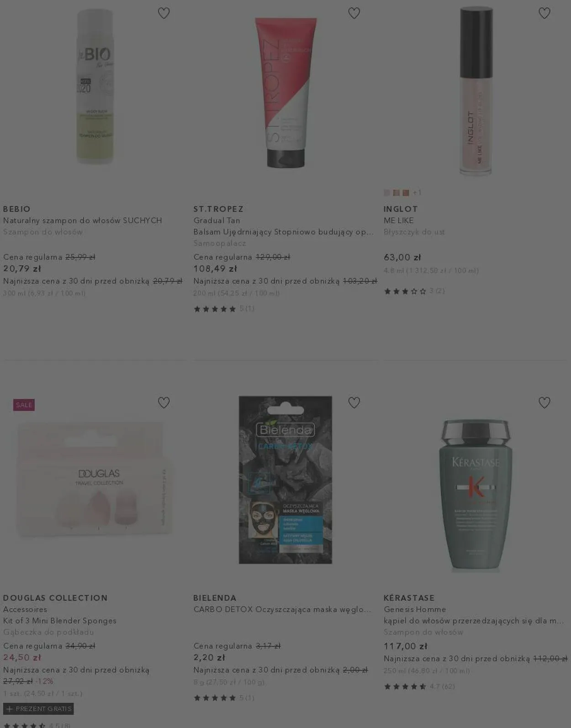Open KÉRASTASE brand title link
The width and height of the screenshot is (571, 728).
tap(409, 598)
